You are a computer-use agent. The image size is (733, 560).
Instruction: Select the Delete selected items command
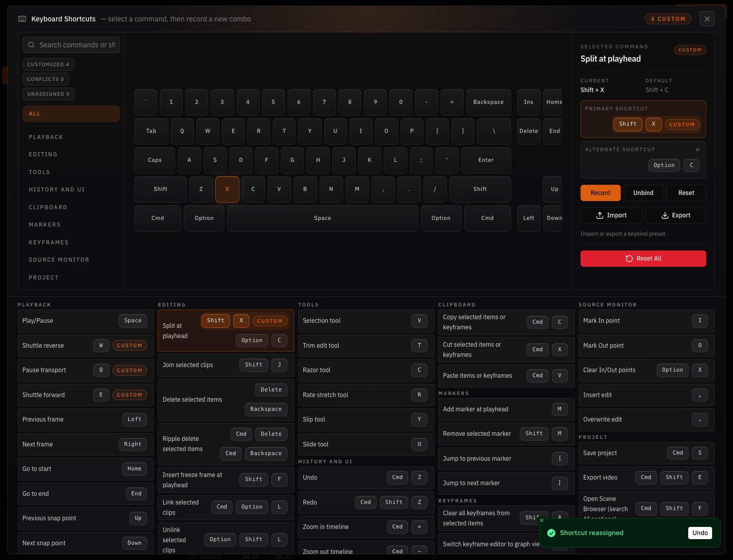point(226,400)
